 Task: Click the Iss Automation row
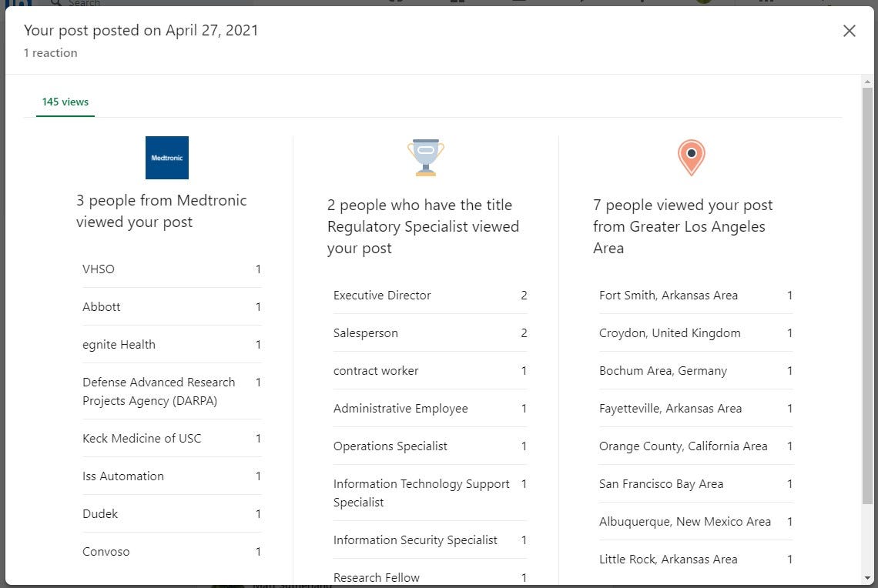[x=172, y=476]
